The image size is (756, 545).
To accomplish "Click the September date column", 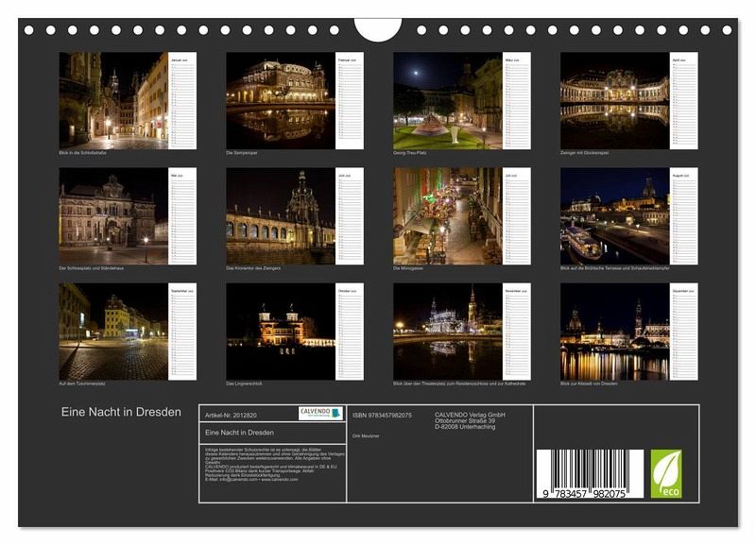I will (182, 332).
